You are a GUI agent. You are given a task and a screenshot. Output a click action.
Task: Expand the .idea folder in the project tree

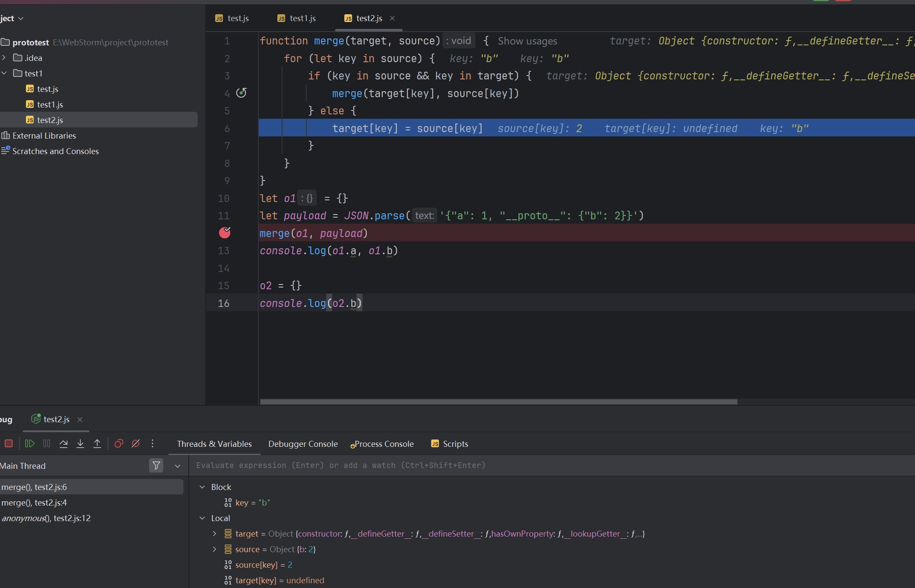4,57
